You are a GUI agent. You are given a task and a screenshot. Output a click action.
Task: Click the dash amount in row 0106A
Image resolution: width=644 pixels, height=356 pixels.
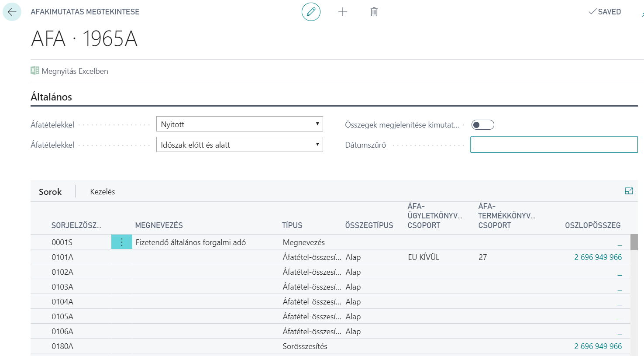[x=620, y=333]
